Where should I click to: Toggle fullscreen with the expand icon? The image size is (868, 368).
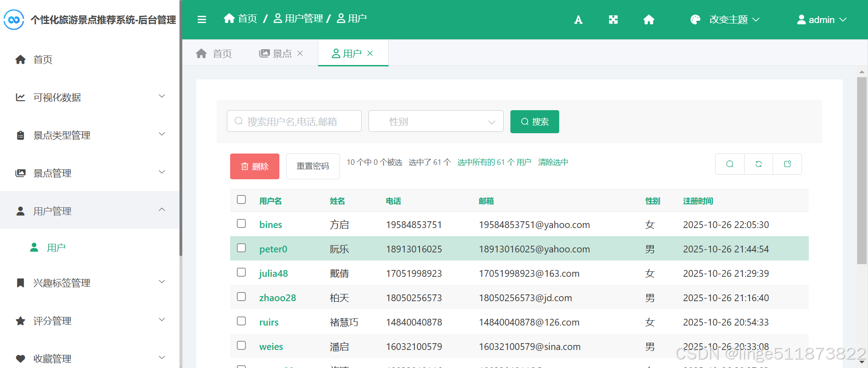coord(613,19)
